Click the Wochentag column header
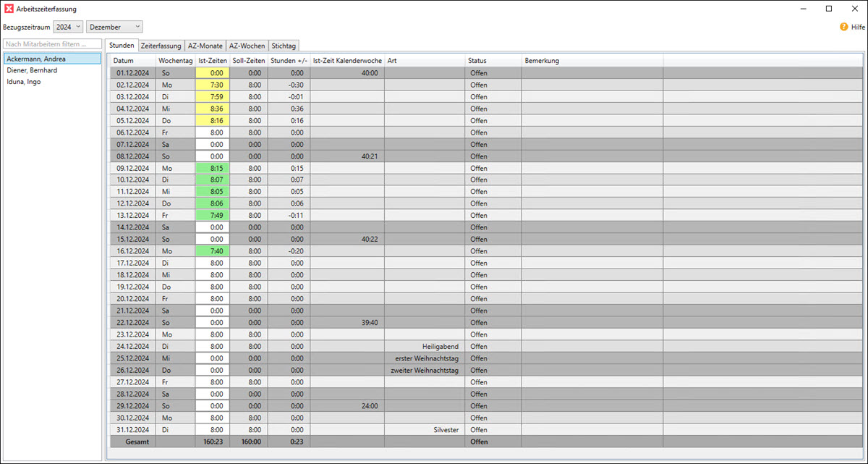 click(x=175, y=61)
